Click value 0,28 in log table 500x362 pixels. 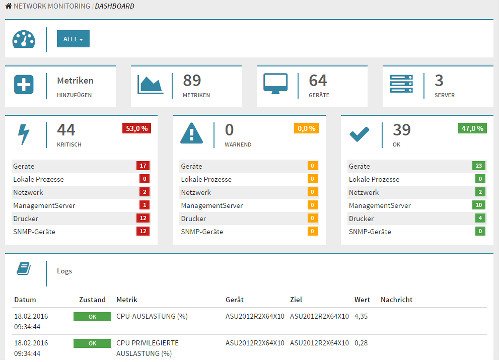click(361, 343)
